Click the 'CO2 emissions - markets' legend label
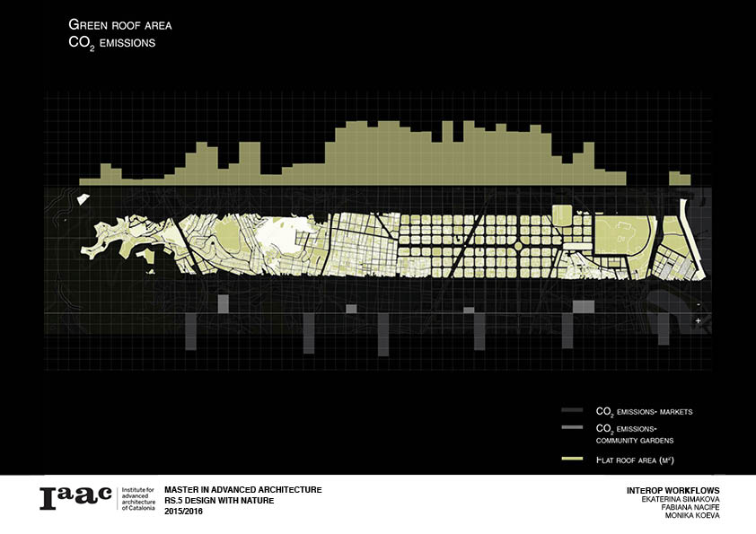 [x=644, y=412]
